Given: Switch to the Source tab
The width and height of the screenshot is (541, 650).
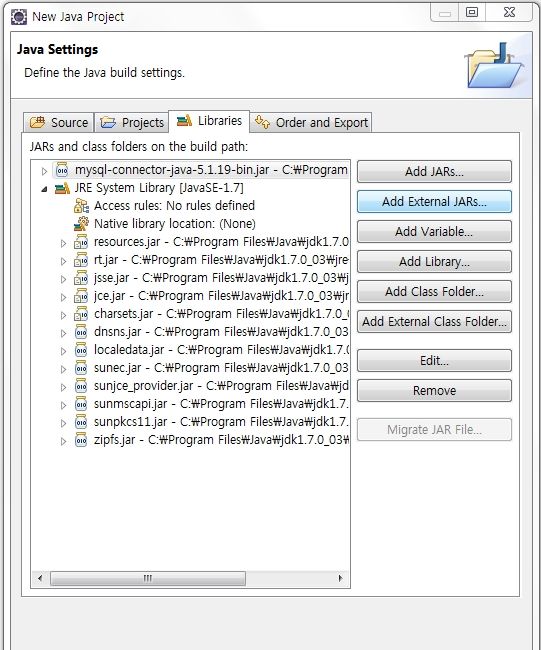Looking at the screenshot, I should pos(58,123).
